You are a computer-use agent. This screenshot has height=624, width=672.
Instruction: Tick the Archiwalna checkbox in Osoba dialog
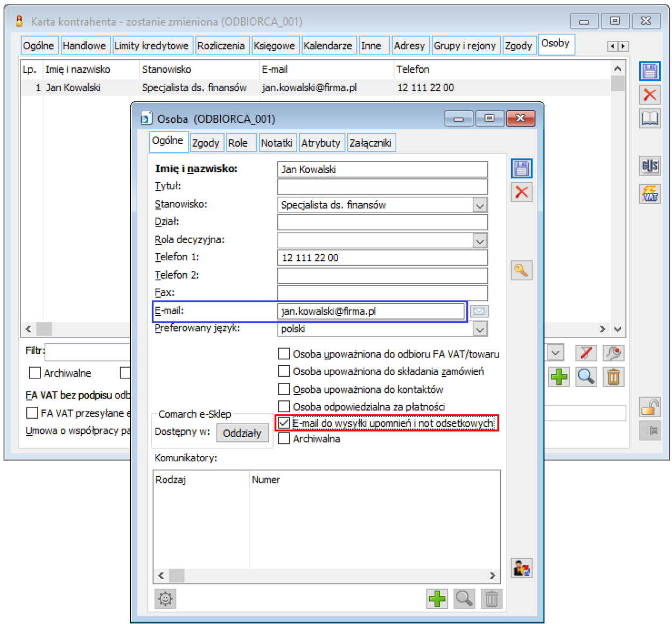pos(284,439)
